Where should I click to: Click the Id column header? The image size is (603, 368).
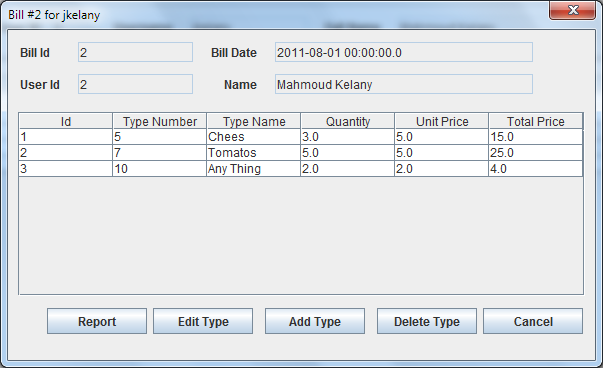pos(66,121)
